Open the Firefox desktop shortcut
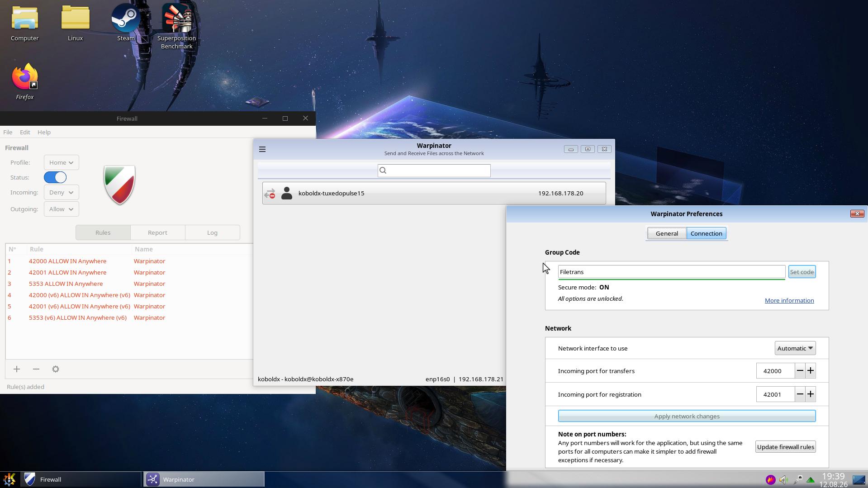868x488 pixels. point(24,81)
